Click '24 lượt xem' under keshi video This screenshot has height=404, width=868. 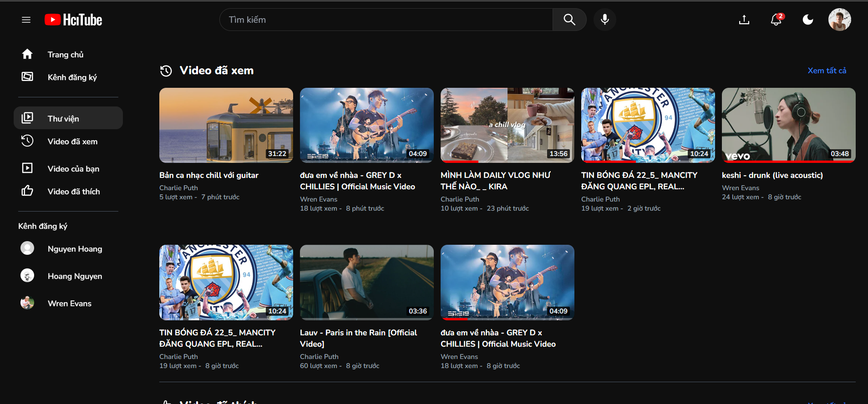pos(741,197)
